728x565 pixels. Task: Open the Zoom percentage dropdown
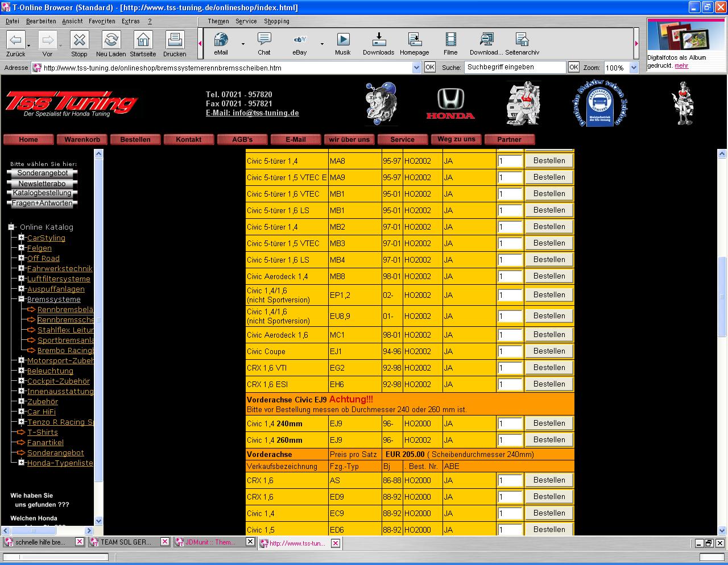pos(634,68)
